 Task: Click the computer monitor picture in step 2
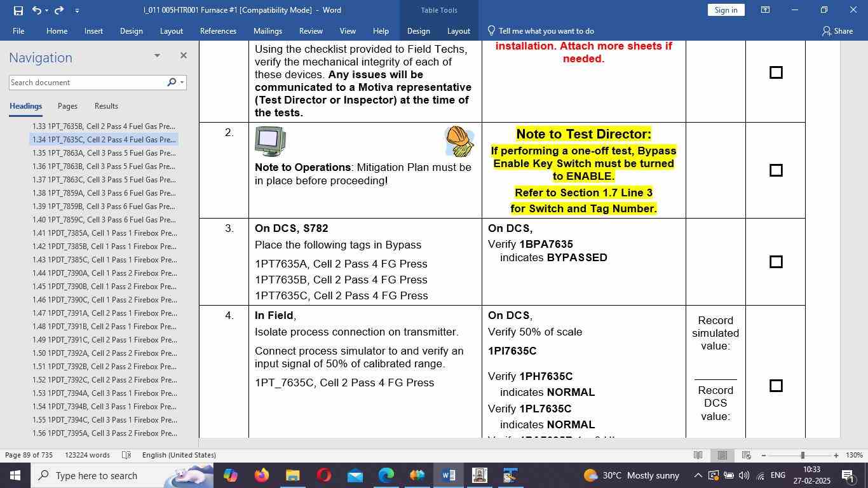point(270,141)
